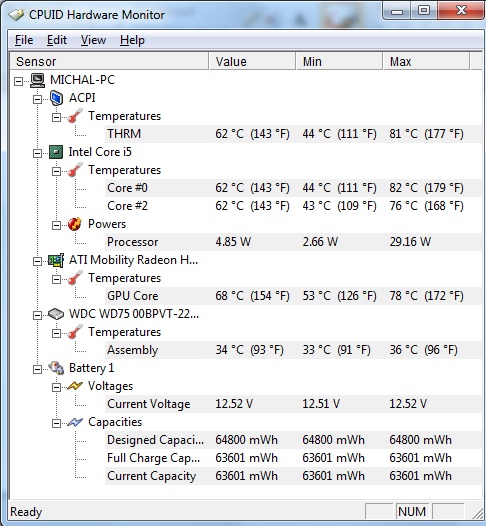
Task: Click the thermometer icon under ACPI
Action: [x=75, y=116]
